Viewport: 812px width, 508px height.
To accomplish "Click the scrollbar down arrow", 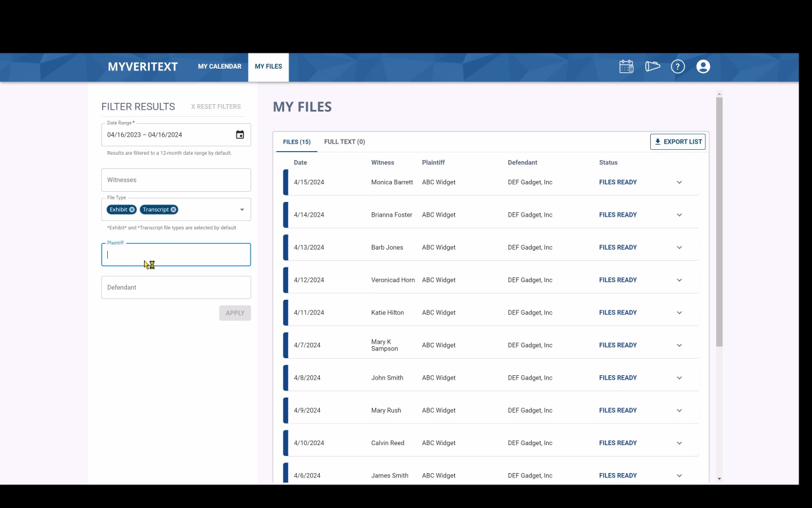I will 719,478.
